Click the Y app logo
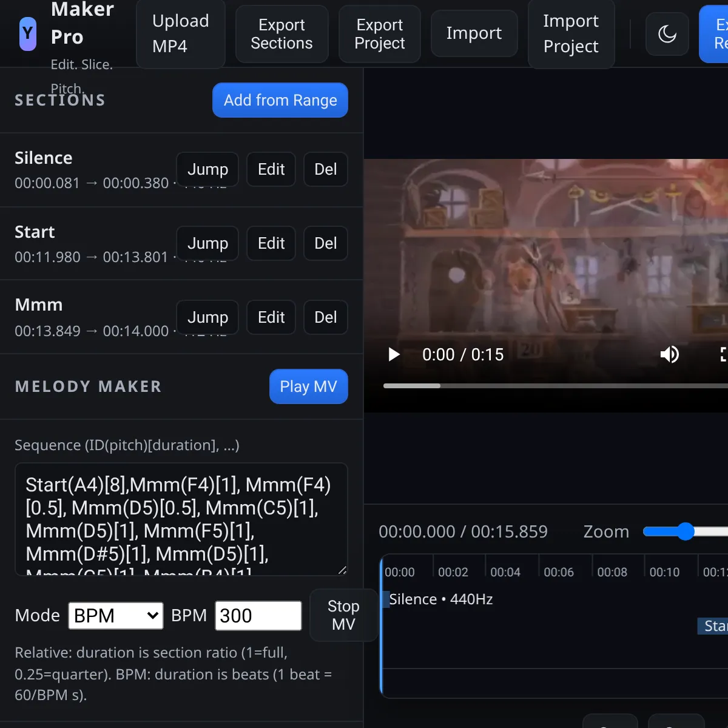The height and width of the screenshot is (728, 728). 28,33
